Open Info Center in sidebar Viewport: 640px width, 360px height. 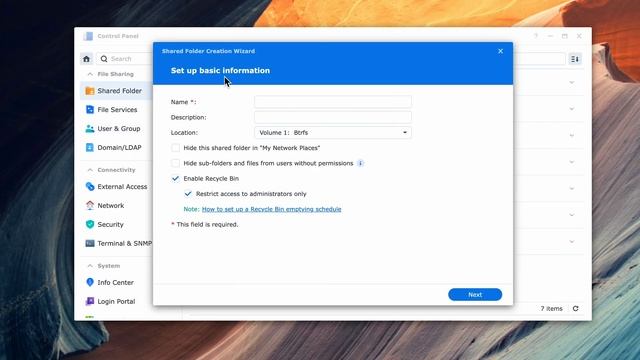pyautogui.click(x=116, y=282)
